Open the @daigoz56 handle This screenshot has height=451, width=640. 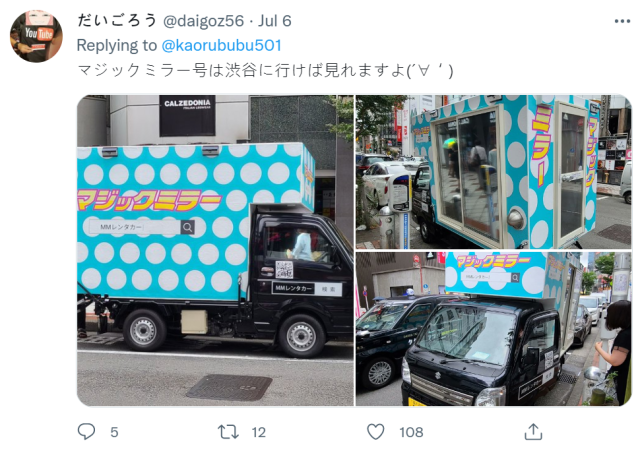tap(203, 21)
